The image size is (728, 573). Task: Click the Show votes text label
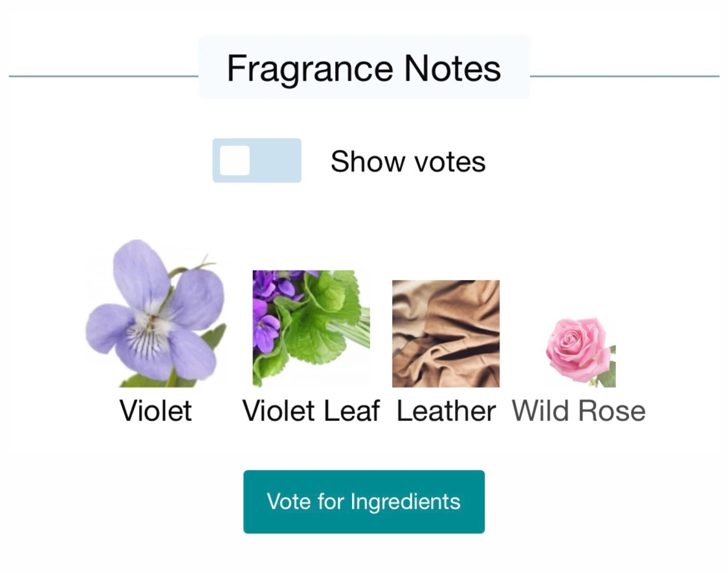408,161
